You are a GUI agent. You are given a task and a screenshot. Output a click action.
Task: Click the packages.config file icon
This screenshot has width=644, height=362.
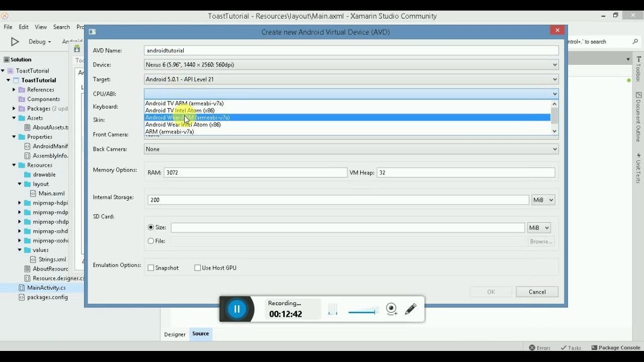(22, 297)
